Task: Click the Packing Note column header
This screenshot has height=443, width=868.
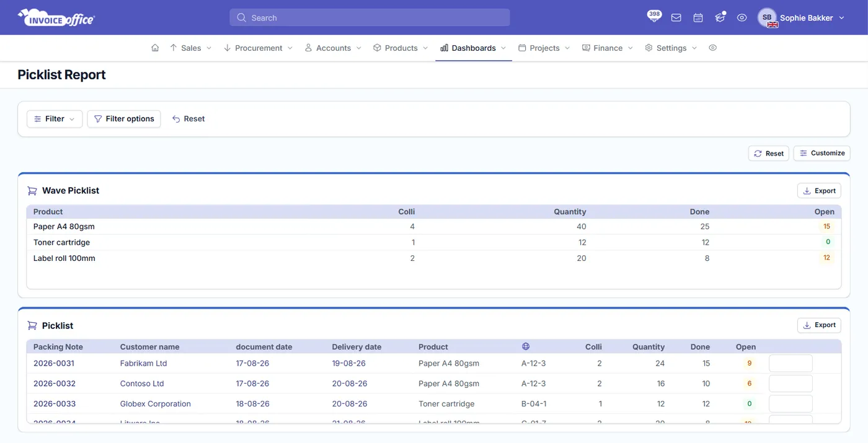Action: coord(58,347)
